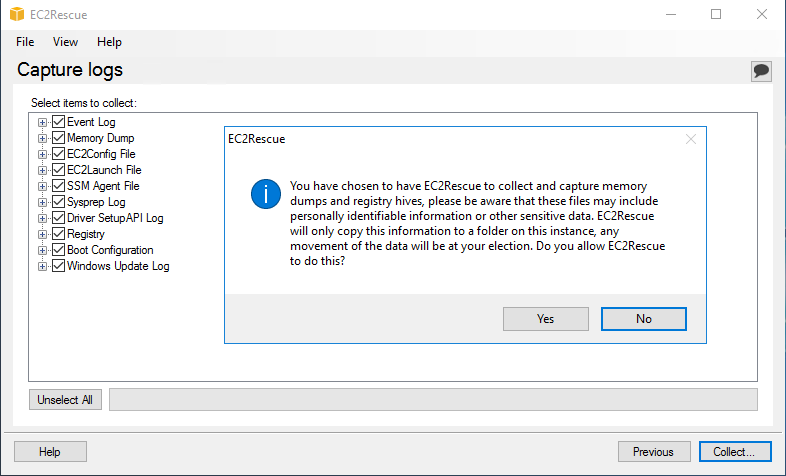The height and width of the screenshot is (476, 786).
Task: Toggle the Driver SetupAPI Log checkbox
Action: click(x=59, y=218)
